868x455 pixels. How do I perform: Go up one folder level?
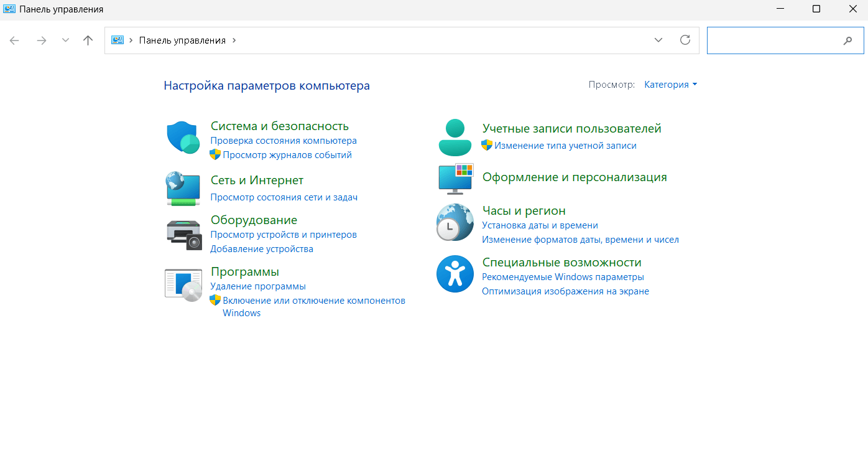[x=88, y=40]
